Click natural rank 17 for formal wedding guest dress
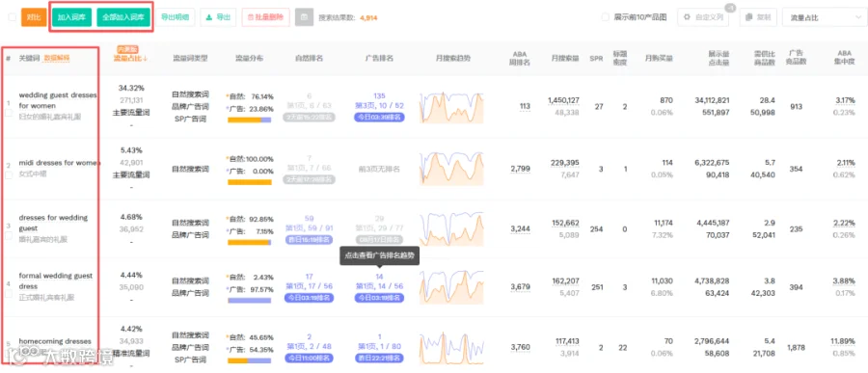The width and height of the screenshot is (868, 373). (x=310, y=277)
